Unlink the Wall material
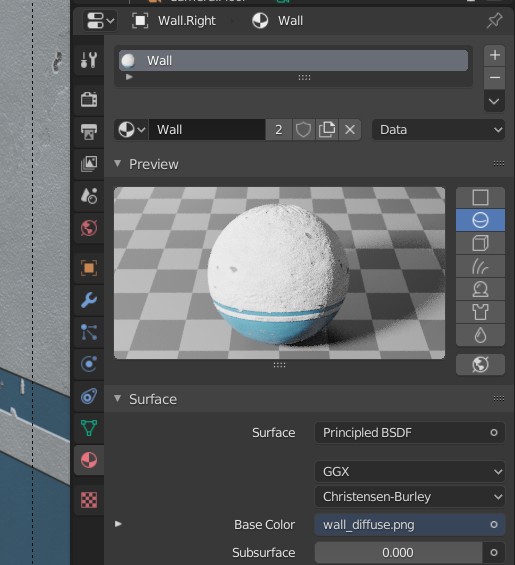515x565 pixels. pos(350,130)
